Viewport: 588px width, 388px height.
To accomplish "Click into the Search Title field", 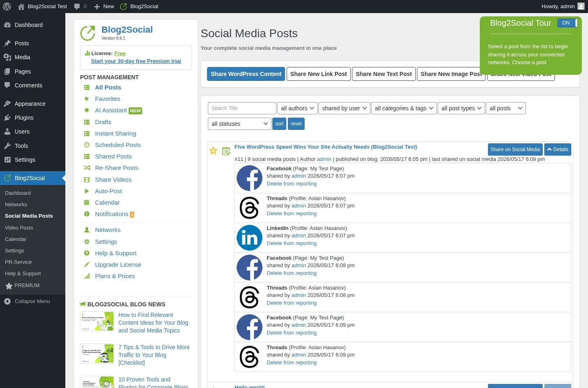I will coord(242,108).
